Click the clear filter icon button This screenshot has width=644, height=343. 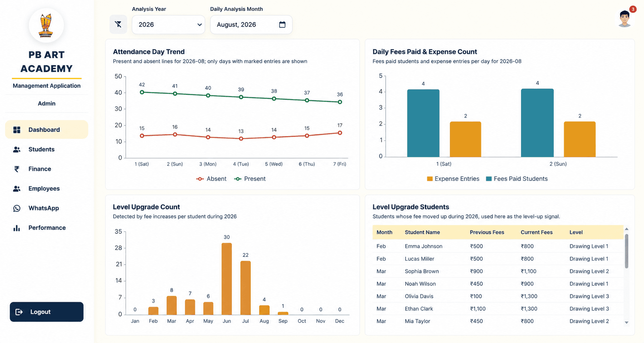click(x=118, y=25)
